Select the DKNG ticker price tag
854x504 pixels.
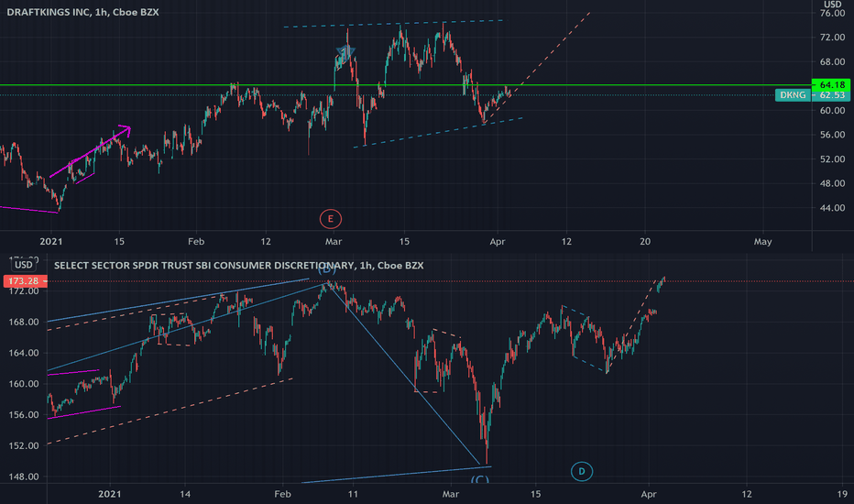pyautogui.click(x=793, y=95)
